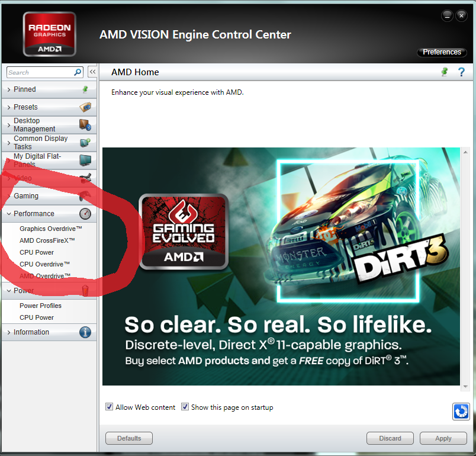Click the Radeon Graphics AMD logo

tap(50, 34)
